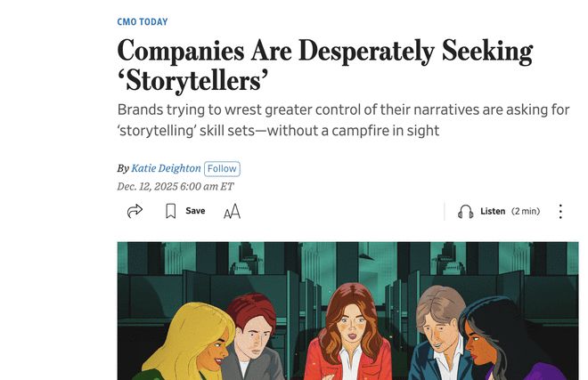Click the Save label text

(195, 211)
